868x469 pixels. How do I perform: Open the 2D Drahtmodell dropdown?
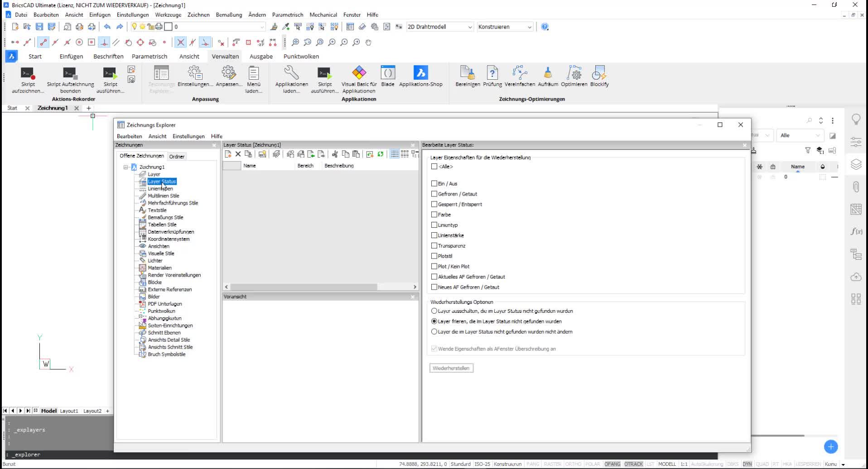coord(439,27)
